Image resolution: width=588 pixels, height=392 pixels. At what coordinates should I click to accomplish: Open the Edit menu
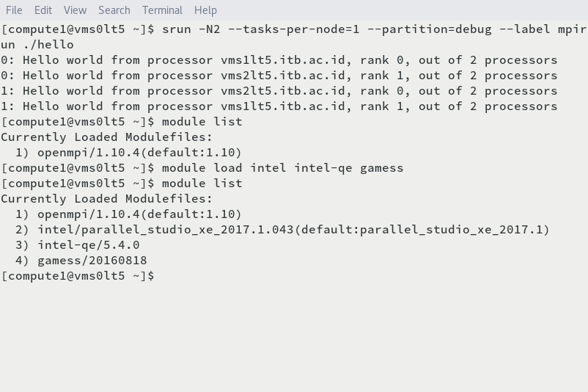[x=43, y=10]
